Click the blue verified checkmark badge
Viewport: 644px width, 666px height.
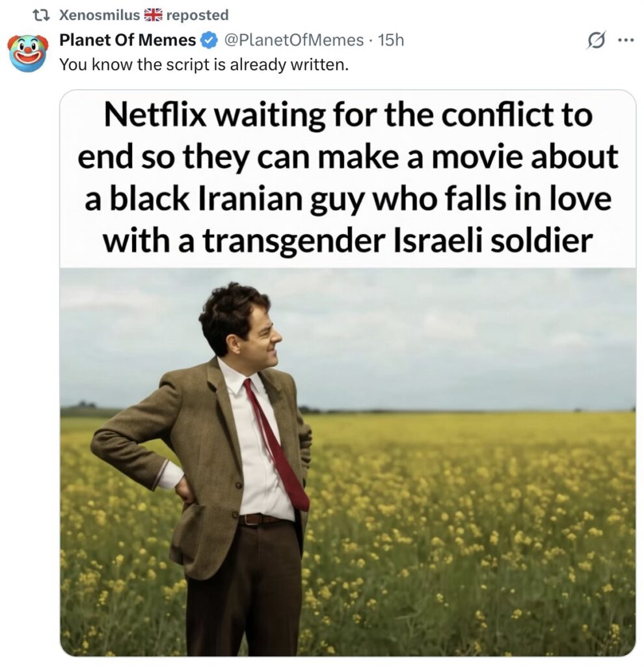(209, 40)
